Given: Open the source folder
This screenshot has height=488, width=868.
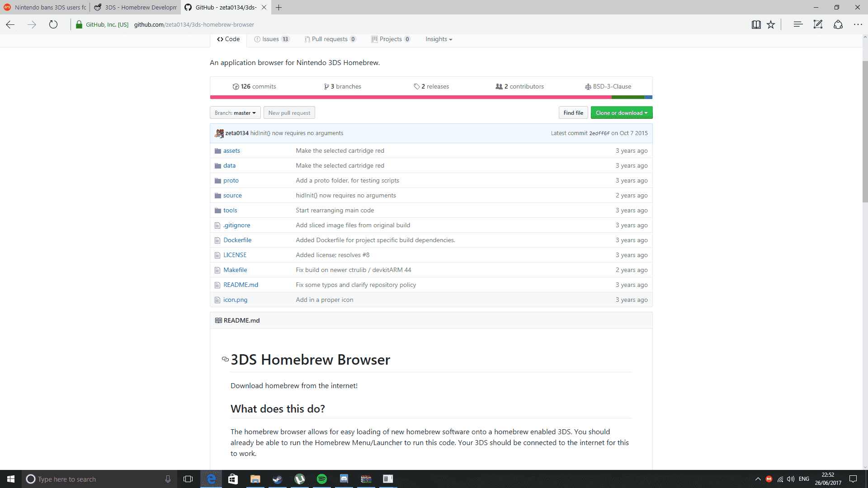Looking at the screenshot, I should click(x=232, y=196).
